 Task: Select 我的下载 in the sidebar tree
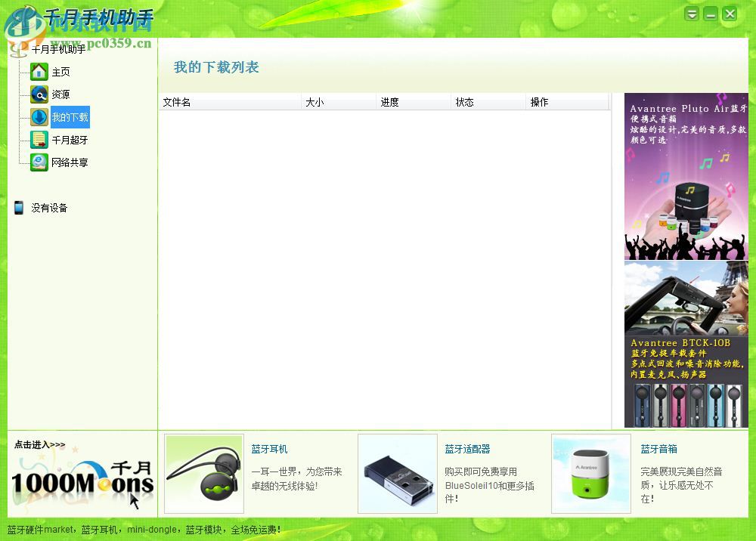(70, 117)
